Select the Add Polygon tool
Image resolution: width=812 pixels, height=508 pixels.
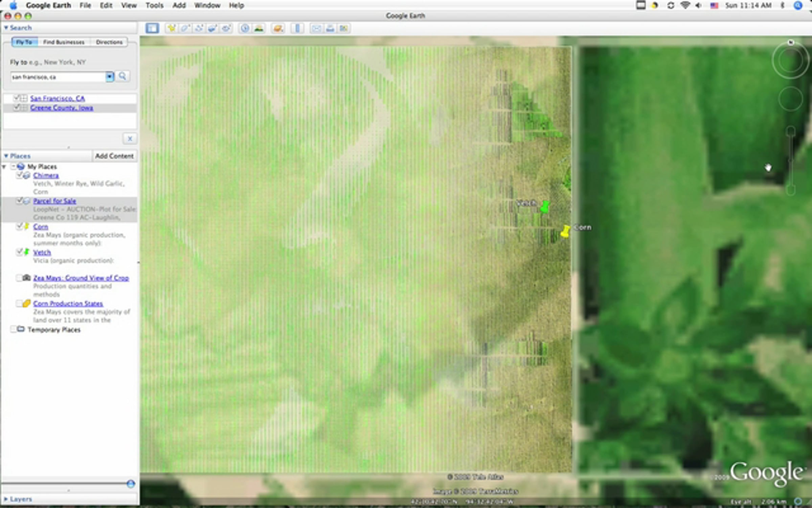185,28
